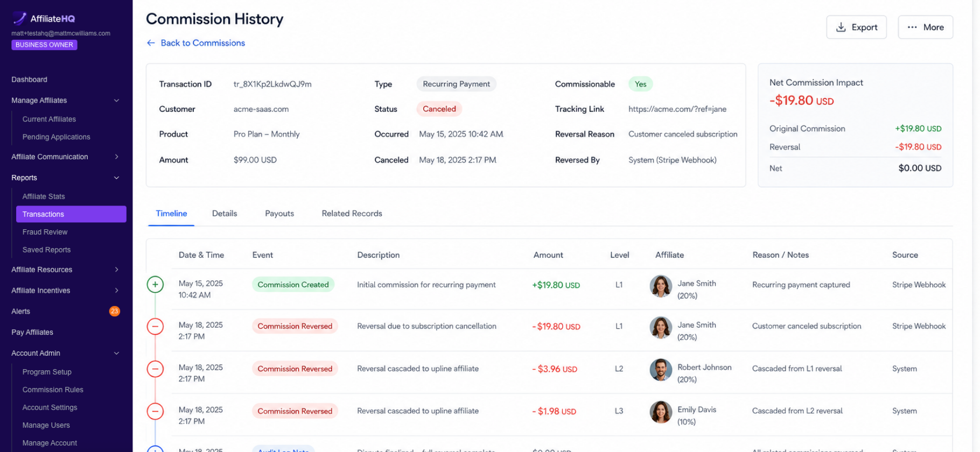Image resolution: width=980 pixels, height=452 pixels.
Task: Collapse the Manage Affiliates section
Action: 116,101
